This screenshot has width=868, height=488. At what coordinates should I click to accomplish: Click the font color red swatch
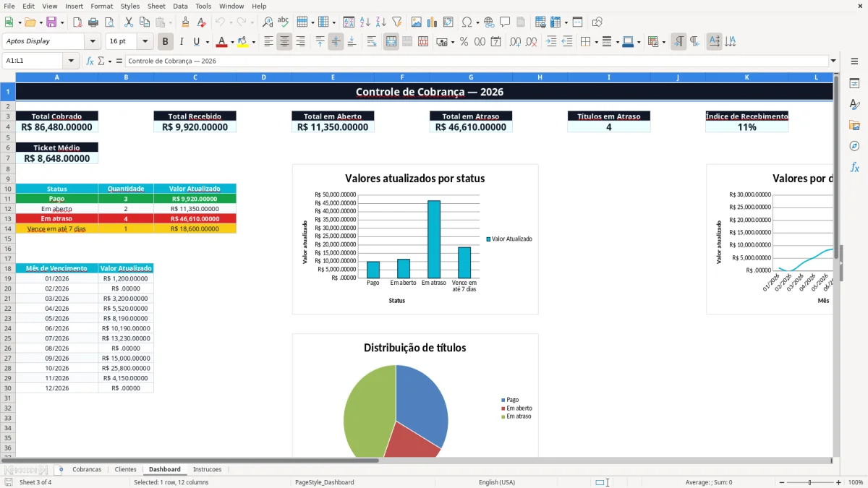point(221,42)
